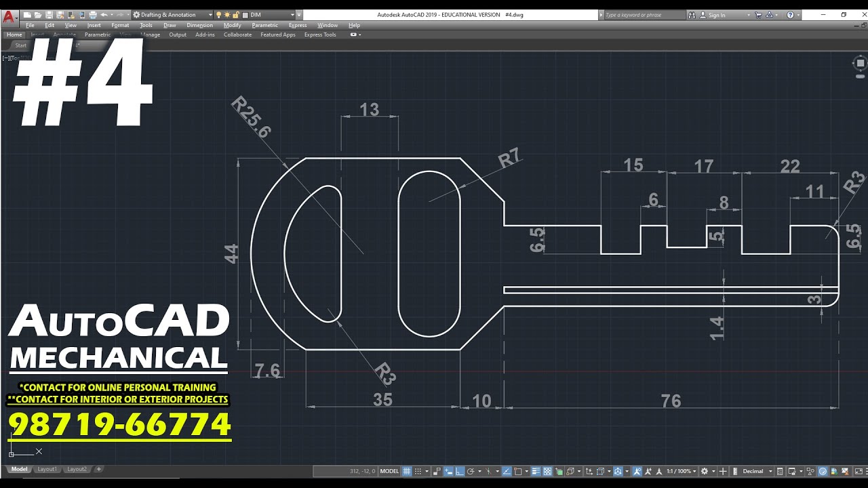Image resolution: width=868 pixels, height=488 pixels.
Task: Click the annotation visibility icon in status bar
Action: coord(637,471)
